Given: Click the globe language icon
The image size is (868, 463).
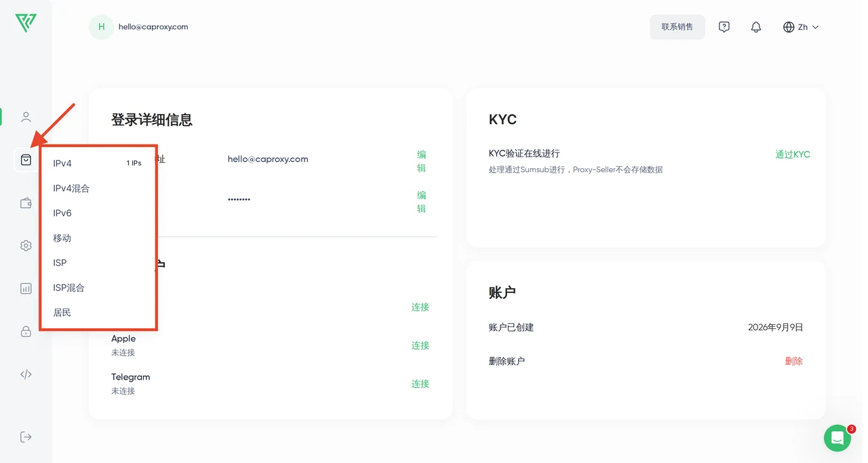Looking at the screenshot, I should pyautogui.click(x=789, y=27).
